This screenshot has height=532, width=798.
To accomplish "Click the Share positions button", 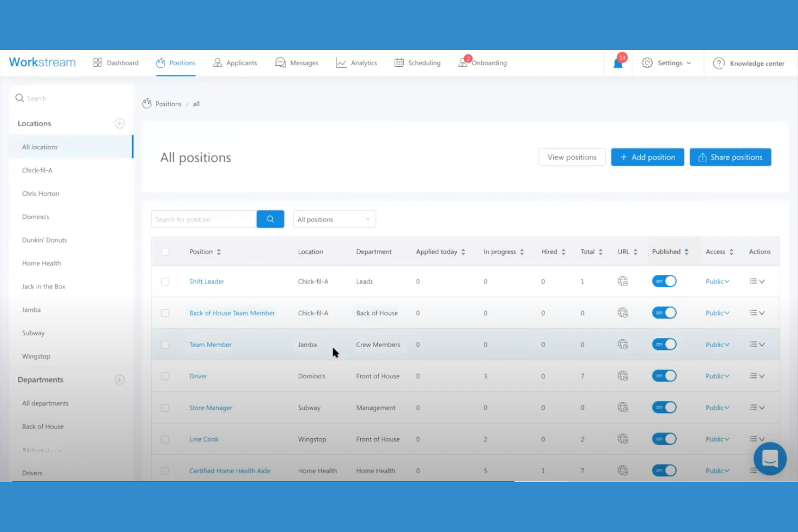I will (x=731, y=157).
